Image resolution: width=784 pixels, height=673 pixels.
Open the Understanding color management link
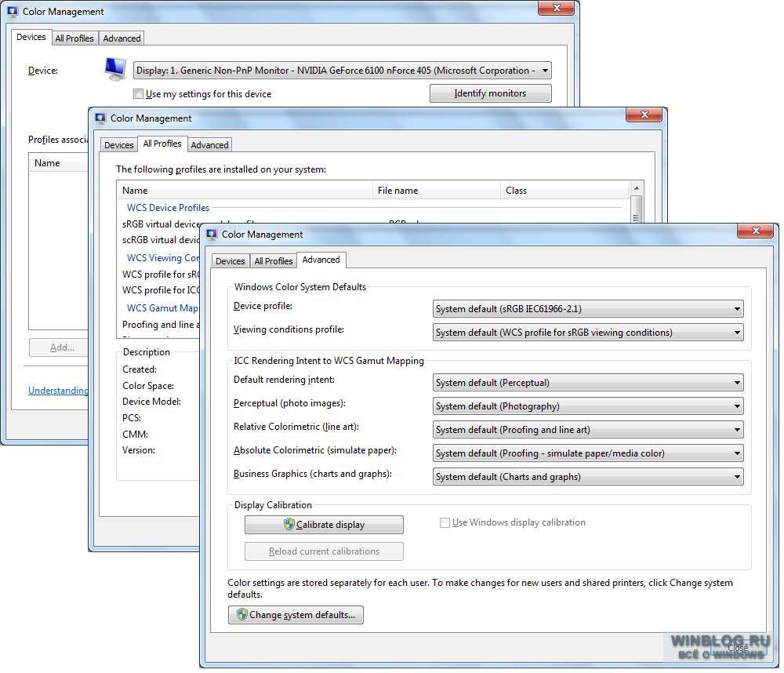click(x=58, y=391)
